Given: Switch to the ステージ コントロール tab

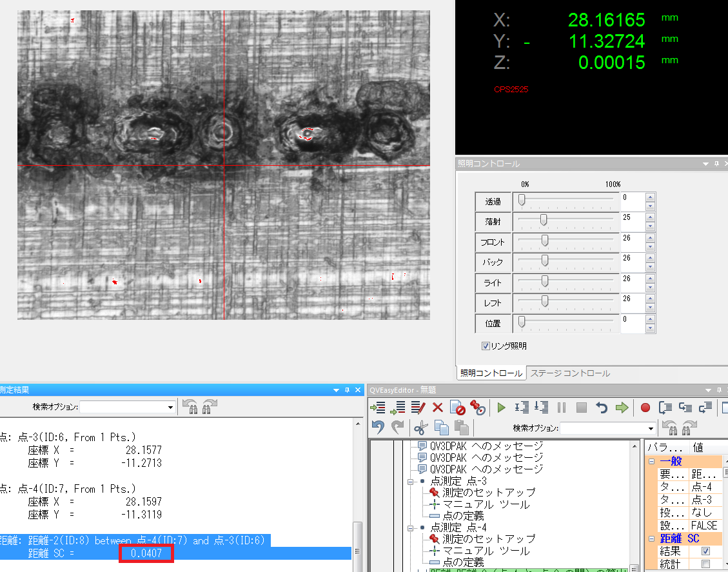Looking at the screenshot, I should 569,373.
